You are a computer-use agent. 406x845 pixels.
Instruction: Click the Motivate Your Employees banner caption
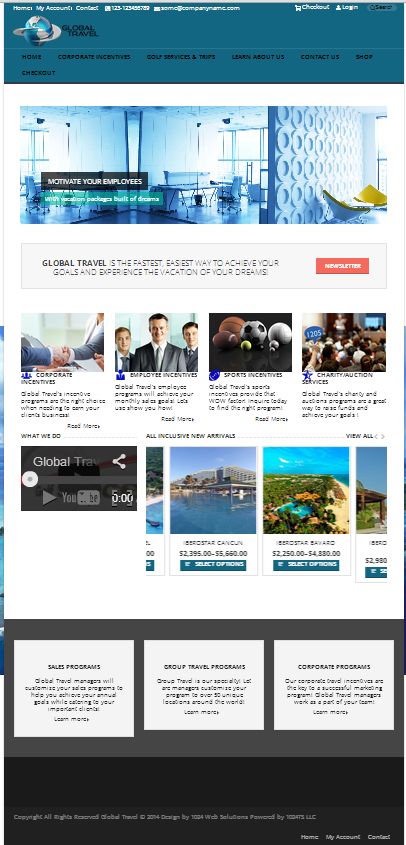(x=94, y=181)
